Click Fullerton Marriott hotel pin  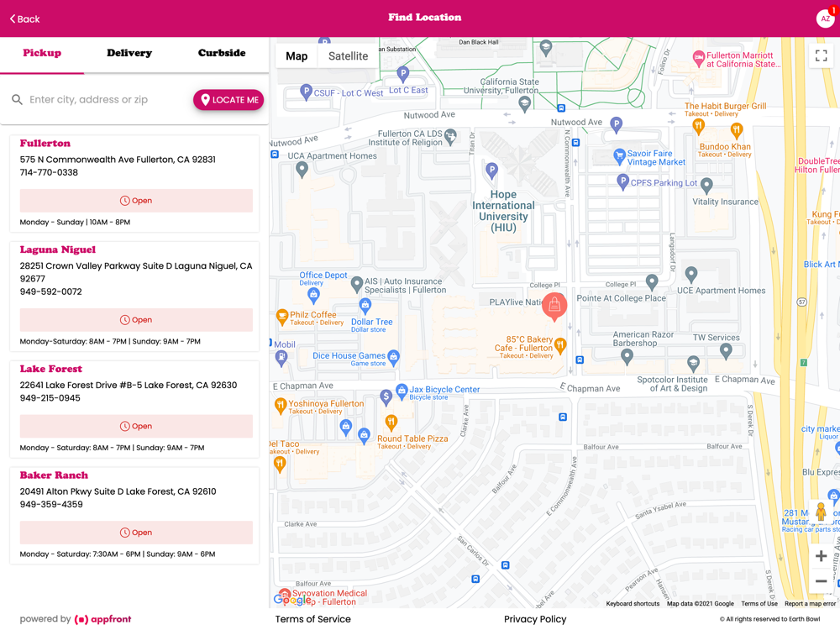pyautogui.click(x=699, y=58)
